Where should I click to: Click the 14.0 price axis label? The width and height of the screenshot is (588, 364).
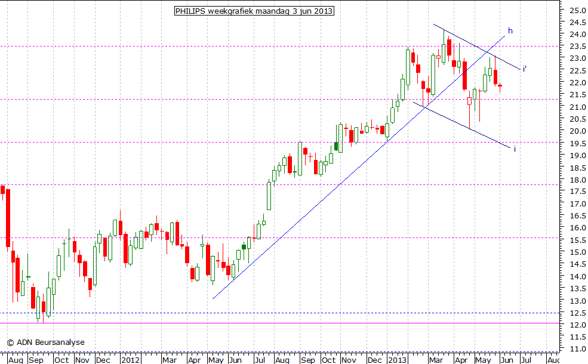tap(577, 277)
